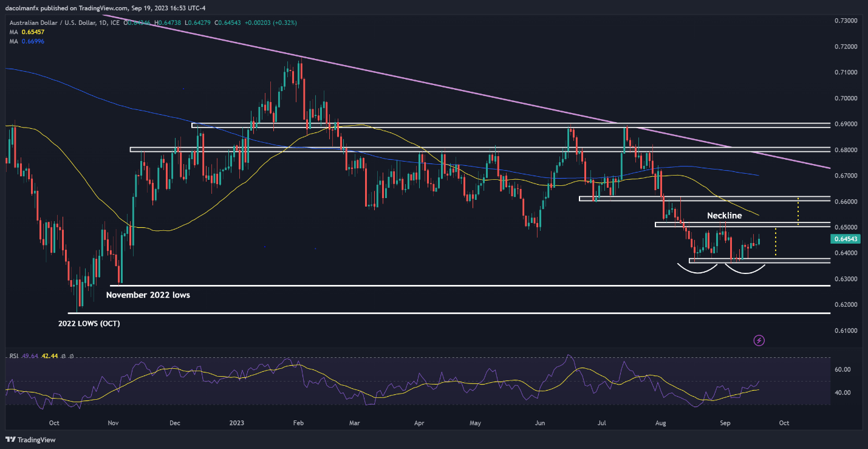Click the 'November 2022 lows' annotation

click(x=148, y=295)
